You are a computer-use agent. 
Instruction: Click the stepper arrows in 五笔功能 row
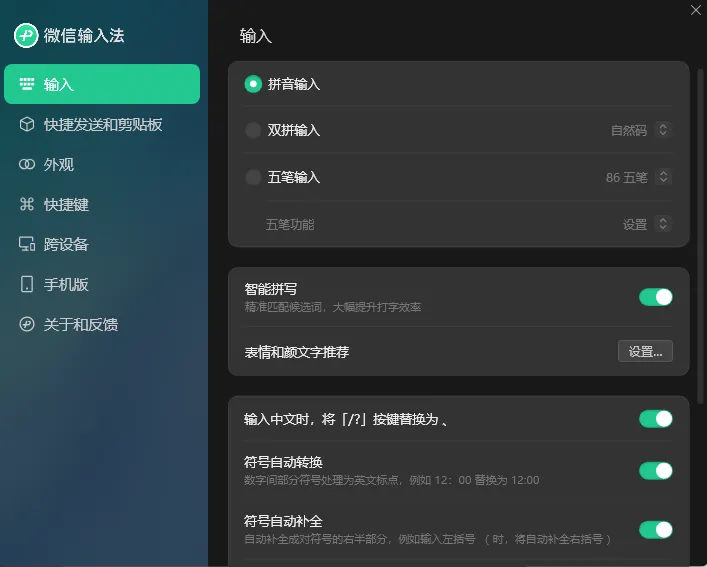663,224
